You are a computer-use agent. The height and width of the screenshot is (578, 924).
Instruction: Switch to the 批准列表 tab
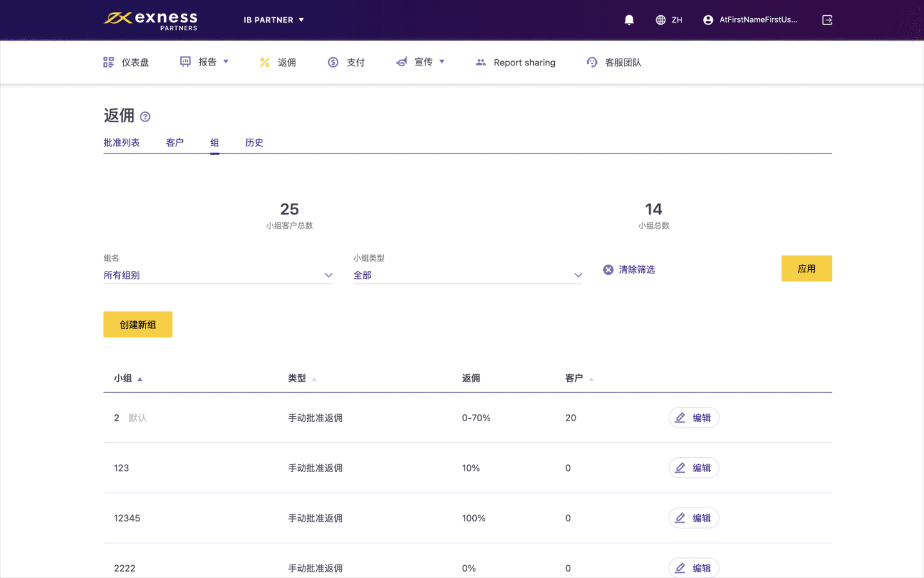122,143
